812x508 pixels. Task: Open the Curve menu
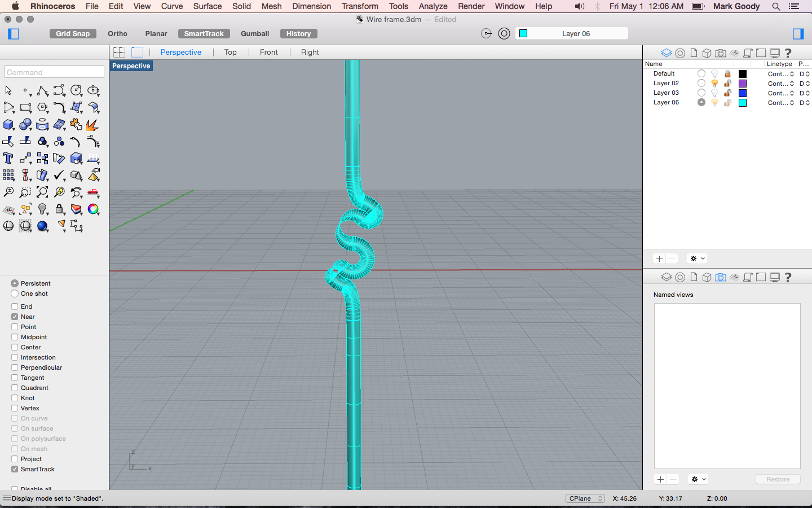coord(172,6)
